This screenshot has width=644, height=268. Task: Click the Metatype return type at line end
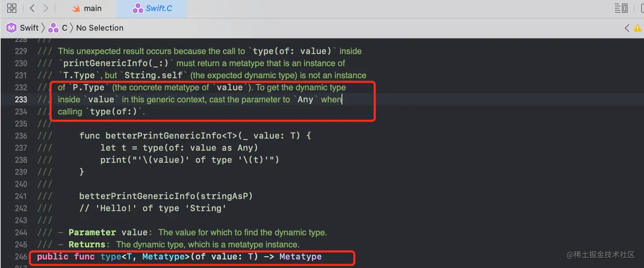(301, 257)
